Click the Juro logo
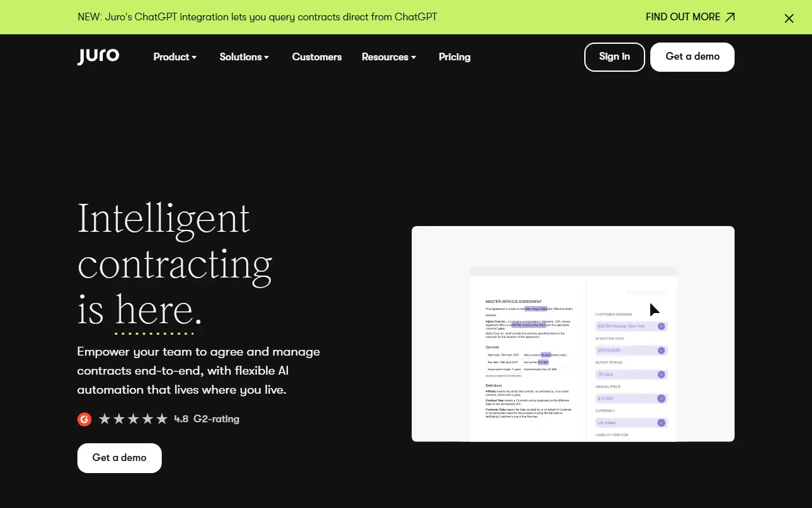Screen dimensions: 812x508 pyautogui.click(x=98, y=57)
